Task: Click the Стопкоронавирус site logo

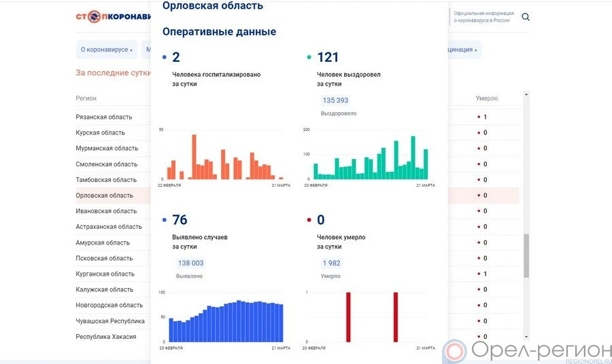Action: (112, 16)
